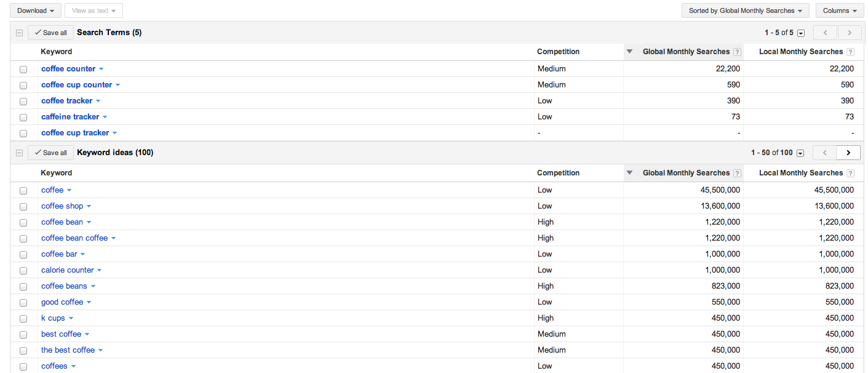Open the best coffee keyword link
Image resolution: width=868 pixels, height=373 pixels.
[62, 334]
